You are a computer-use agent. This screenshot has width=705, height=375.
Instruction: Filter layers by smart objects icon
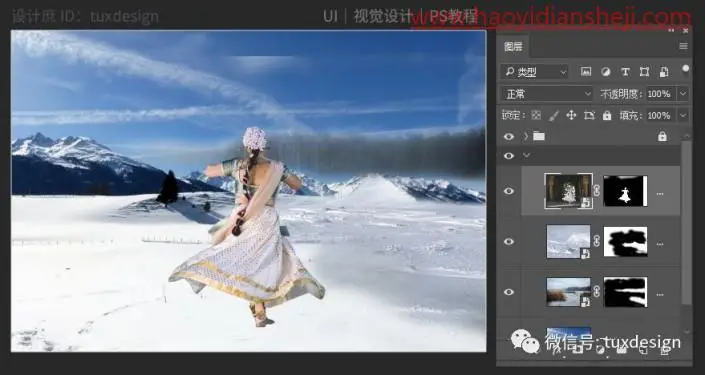[664, 72]
